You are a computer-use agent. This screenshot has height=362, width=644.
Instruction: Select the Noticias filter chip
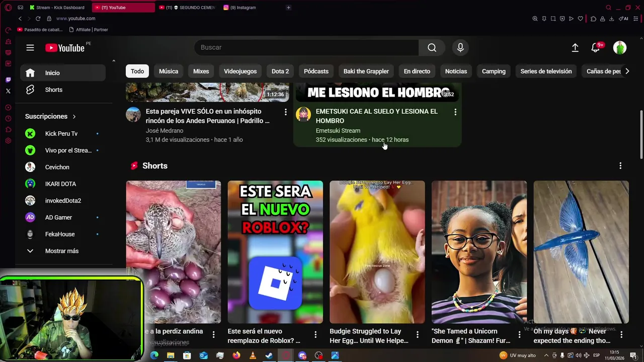(x=456, y=71)
